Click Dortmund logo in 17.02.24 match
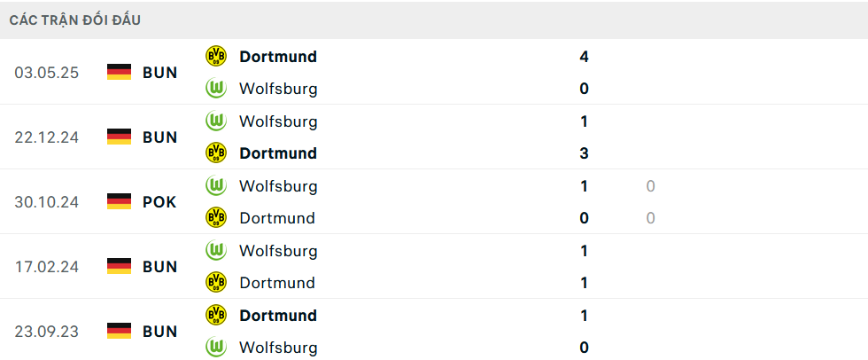The width and height of the screenshot is (868, 360). tap(215, 283)
